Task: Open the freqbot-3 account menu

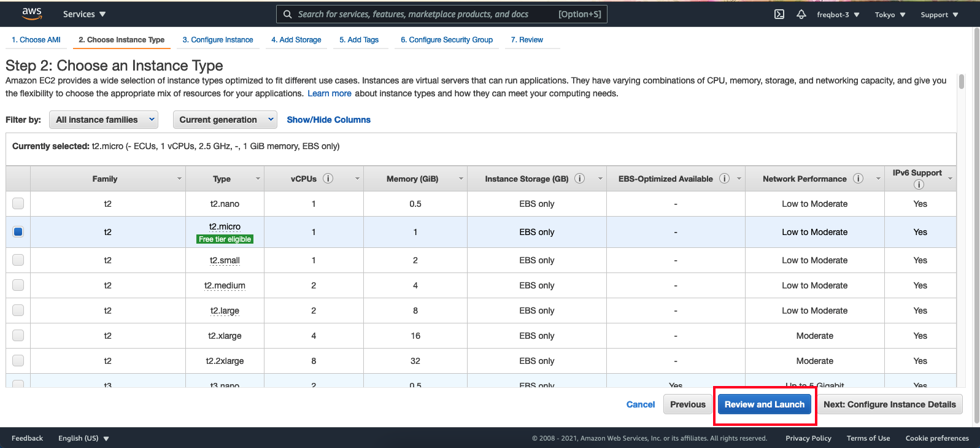Action: tap(838, 15)
